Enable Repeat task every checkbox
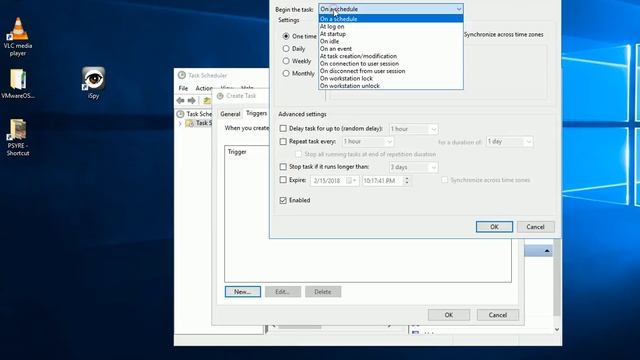640x360 pixels. pos(283,142)
